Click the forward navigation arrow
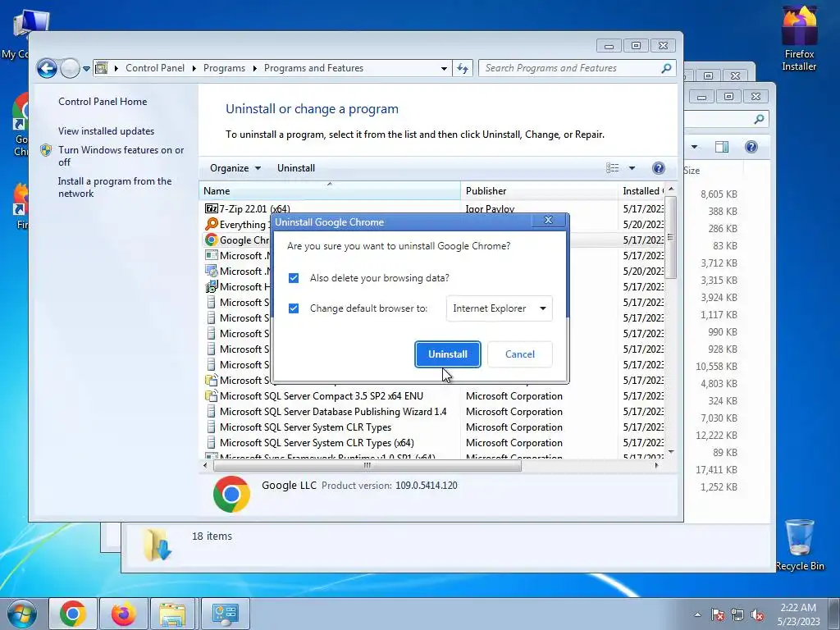Screen dimensions: 840x630 [70, 69]
